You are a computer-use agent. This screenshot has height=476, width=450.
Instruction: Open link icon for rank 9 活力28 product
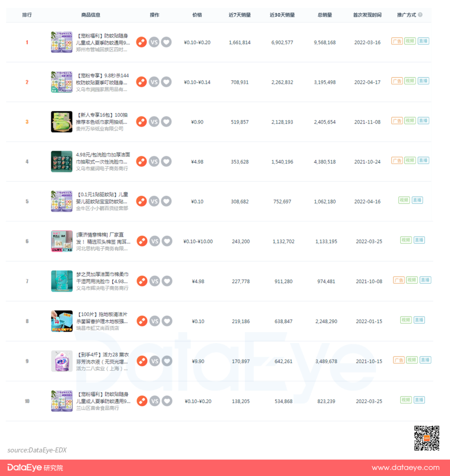(x=142, y=361)
